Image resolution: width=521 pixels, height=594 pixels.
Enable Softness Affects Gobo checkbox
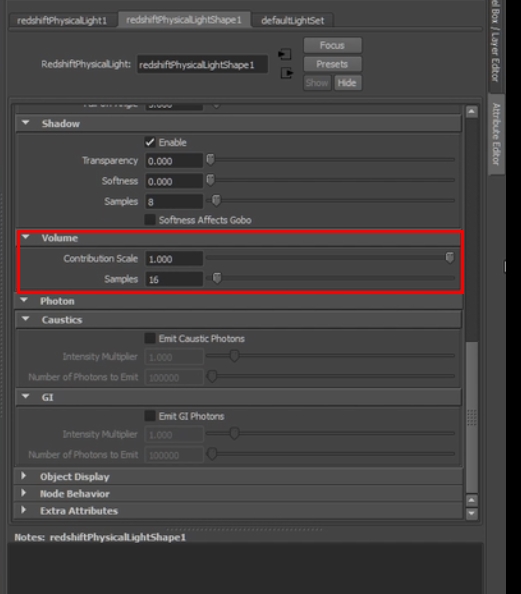click(150, 220)
